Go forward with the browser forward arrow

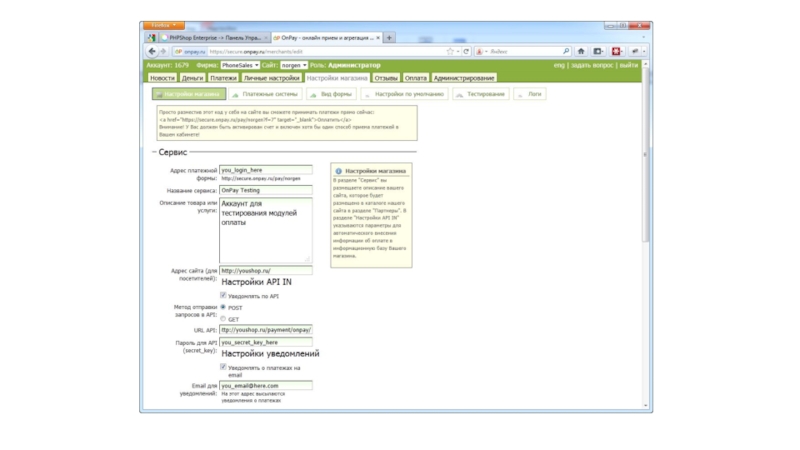[163, 51]
